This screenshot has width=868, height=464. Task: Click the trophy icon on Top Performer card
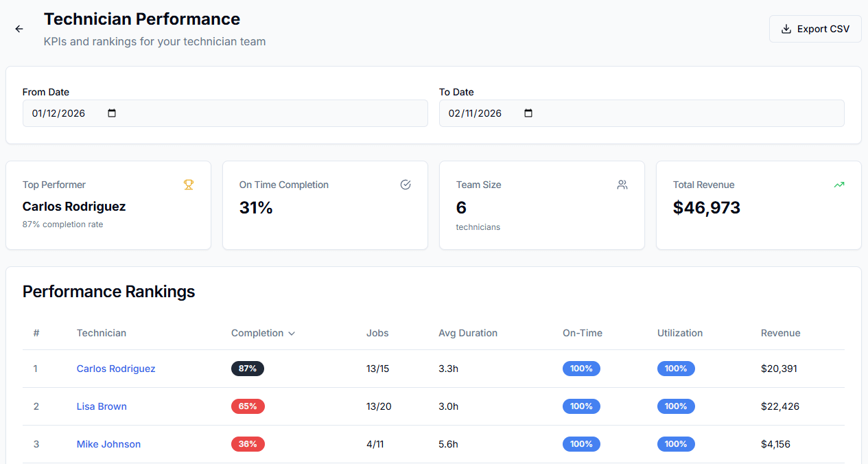pyautogui.click(x=189, y=185)
